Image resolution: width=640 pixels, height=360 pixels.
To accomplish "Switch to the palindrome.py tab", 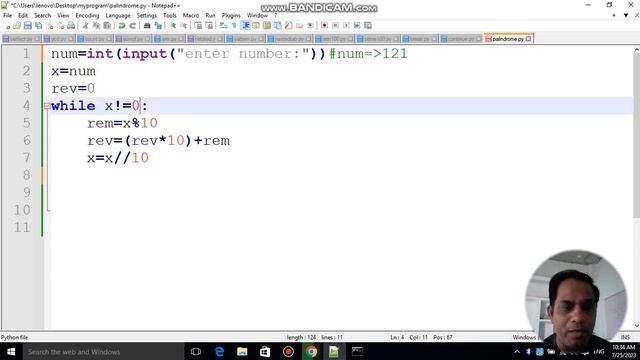I will (507, 39).
